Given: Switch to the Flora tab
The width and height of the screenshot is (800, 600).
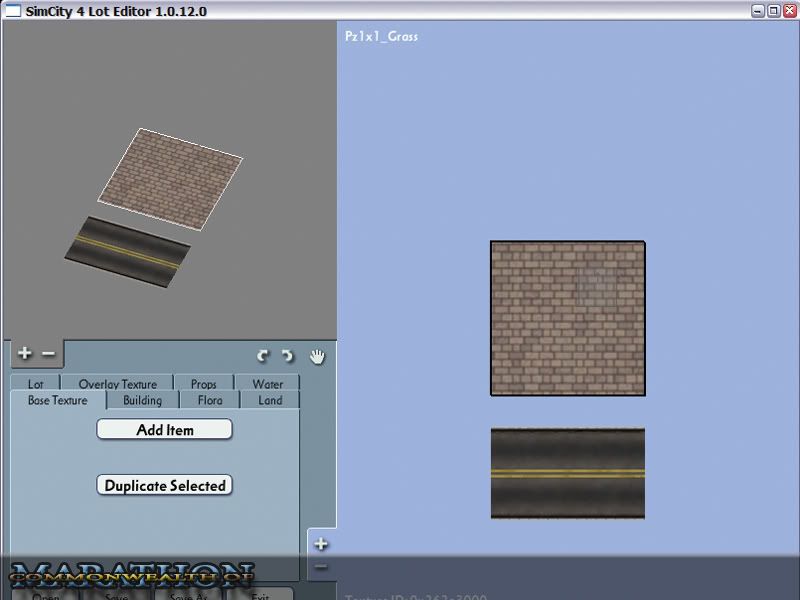Looking at the screenshot, I should coord(210,401).
